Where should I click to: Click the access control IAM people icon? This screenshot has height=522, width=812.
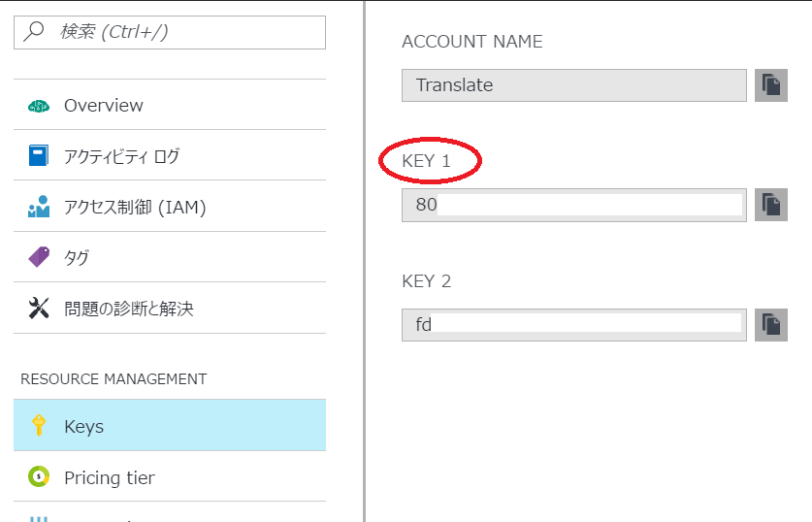(x=39, y=207)
